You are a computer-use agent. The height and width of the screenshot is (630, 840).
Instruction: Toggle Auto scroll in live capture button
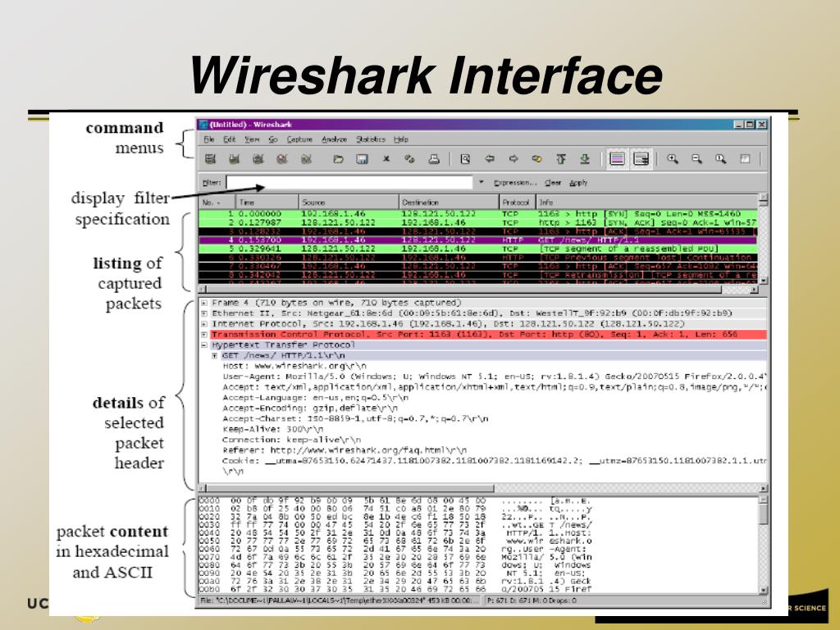(641, 159)
